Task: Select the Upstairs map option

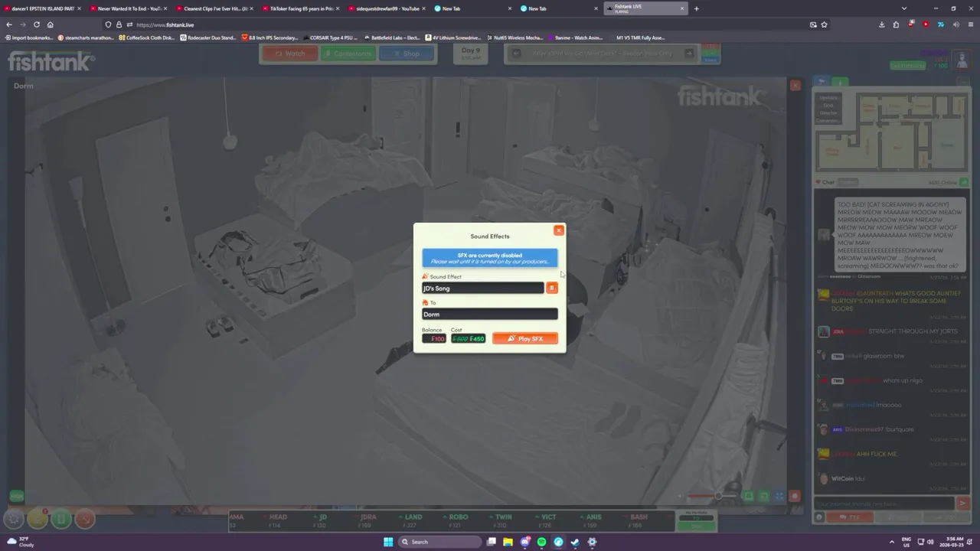Action: coord(828,98)
